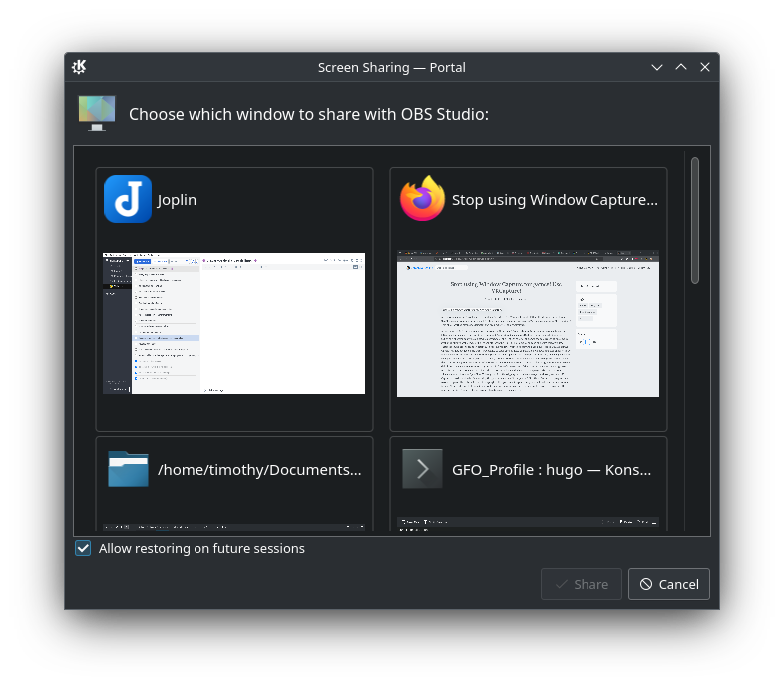Click the checkmark icon on Share
Image resolution: width=784 pixels, height=686 pixels.
pos(562,584)
